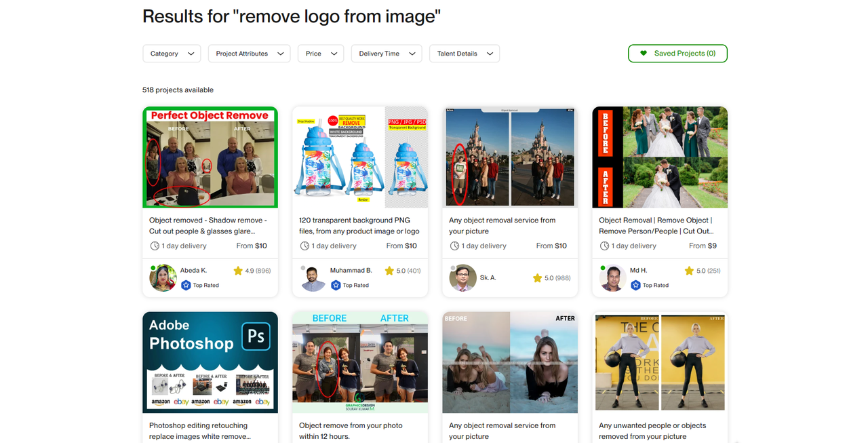Image resolution: width=868 pixels, height=443 pixels.
Task: Click star rating icon beside 5.0 (401)
Action: 389,271
